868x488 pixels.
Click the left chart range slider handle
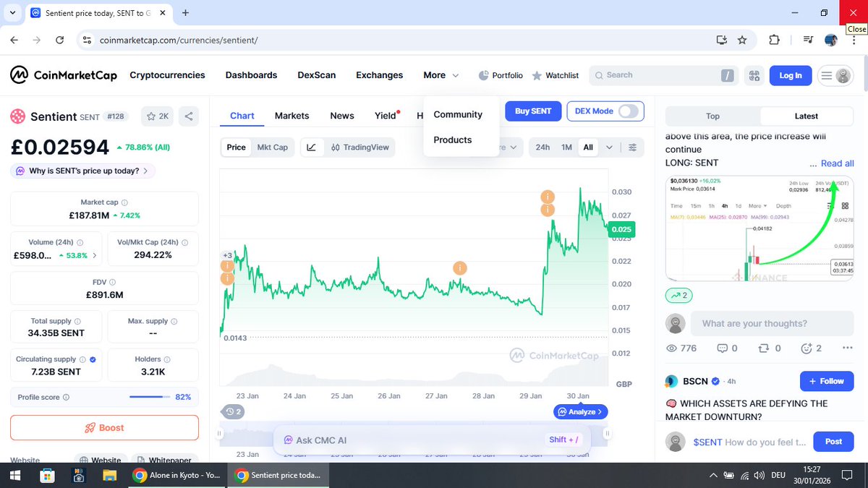218,434
